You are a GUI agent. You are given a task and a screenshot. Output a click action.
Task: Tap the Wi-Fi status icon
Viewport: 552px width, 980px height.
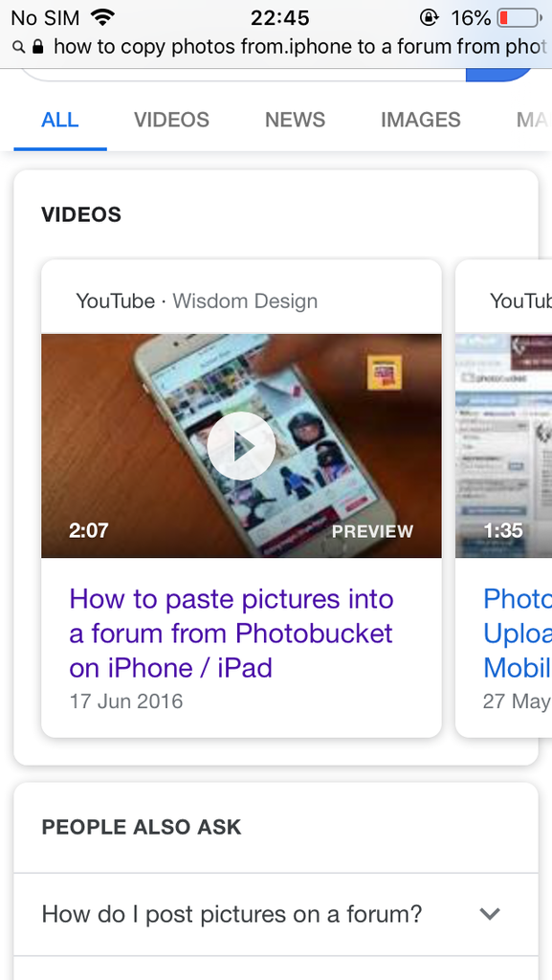[103, 17]
